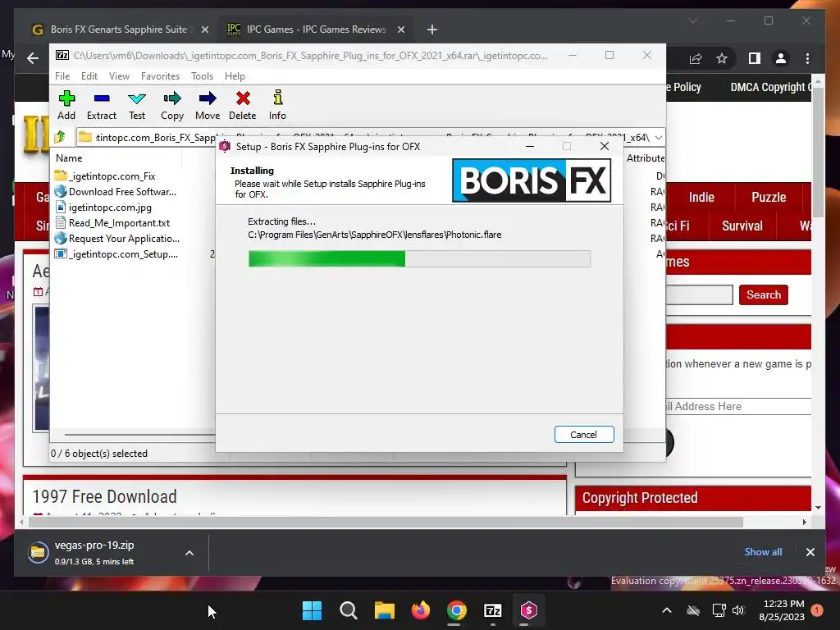Screen dimensions: 840x630
Task: Click the email address input field
Action: (738, 406)
